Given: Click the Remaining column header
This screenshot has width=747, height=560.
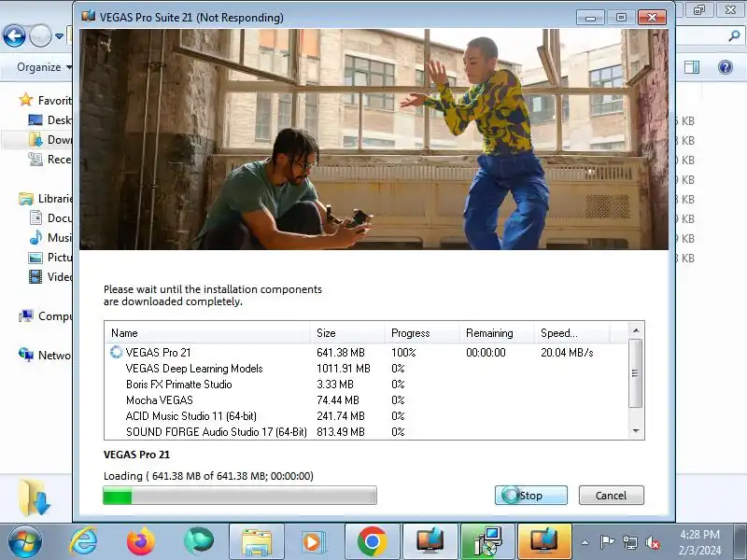Looking at the screenshot, I should pyautogui.click(x=497, y=333).
